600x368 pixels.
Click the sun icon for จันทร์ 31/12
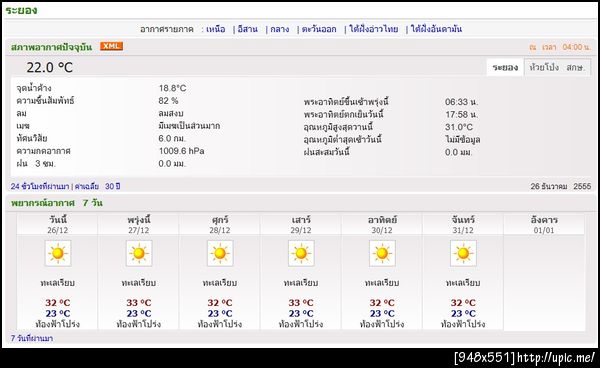(x=463, y=253)
